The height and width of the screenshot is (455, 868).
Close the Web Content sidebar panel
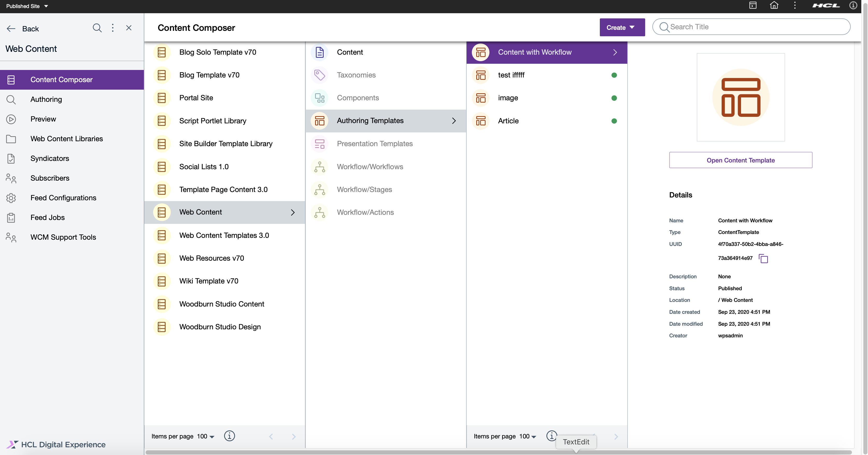(x=129, y=28)
